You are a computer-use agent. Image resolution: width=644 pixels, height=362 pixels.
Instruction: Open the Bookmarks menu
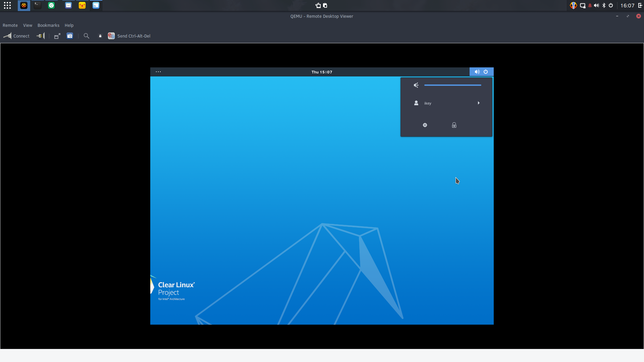point(48,25)
